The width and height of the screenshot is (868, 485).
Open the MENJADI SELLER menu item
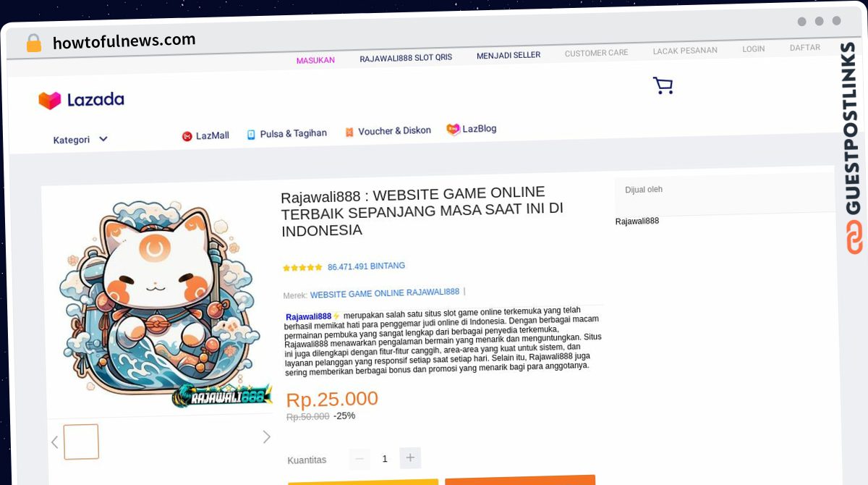[x=509, y=55]
